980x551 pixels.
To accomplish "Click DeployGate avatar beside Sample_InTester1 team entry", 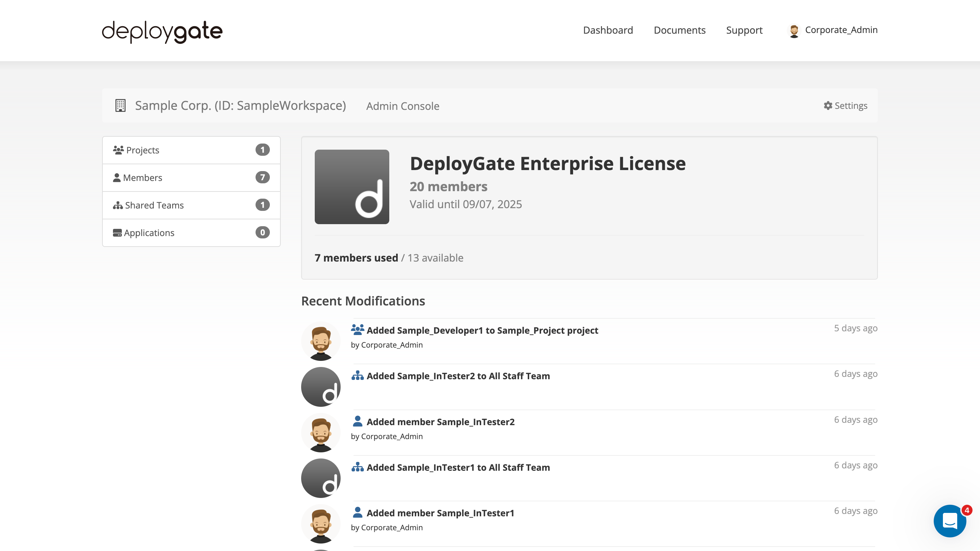I will coord(321,478).
